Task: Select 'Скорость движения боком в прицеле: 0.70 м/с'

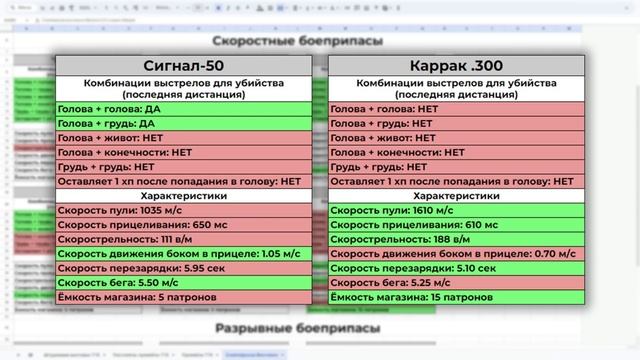Action: (456, 254)
